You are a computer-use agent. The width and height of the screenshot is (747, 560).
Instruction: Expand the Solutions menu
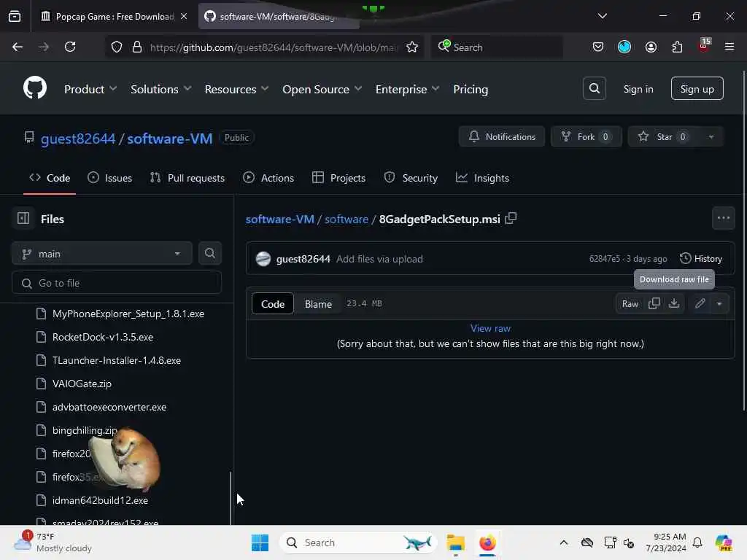coord(161,89)
